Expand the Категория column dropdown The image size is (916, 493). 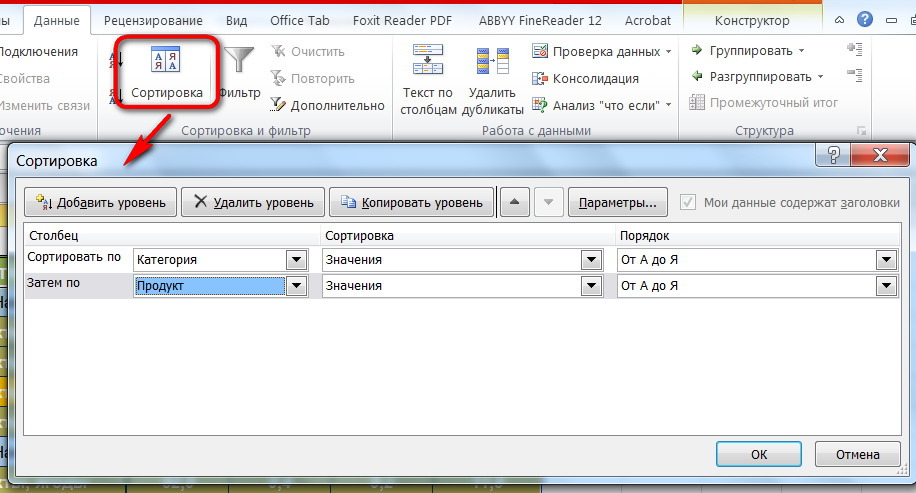296,260
